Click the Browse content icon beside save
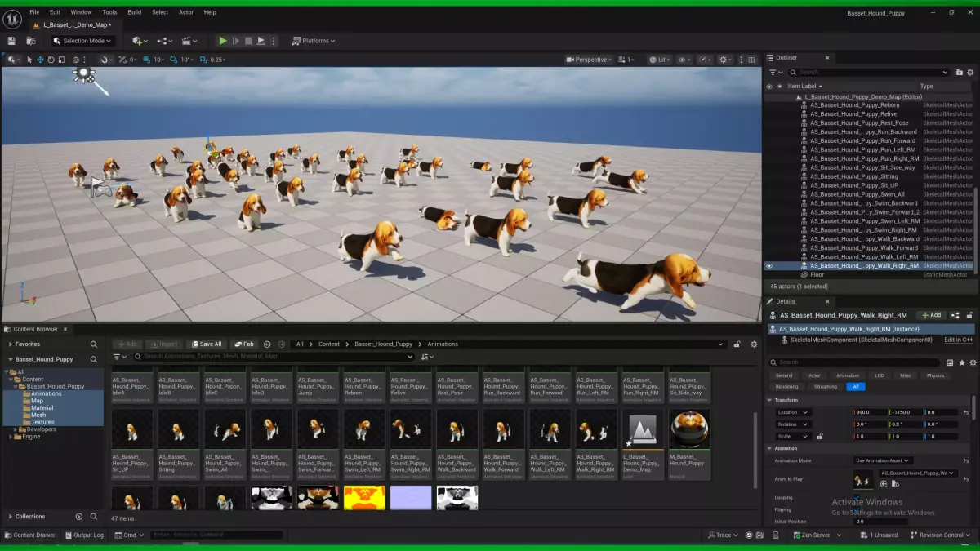 click(33, 41)
